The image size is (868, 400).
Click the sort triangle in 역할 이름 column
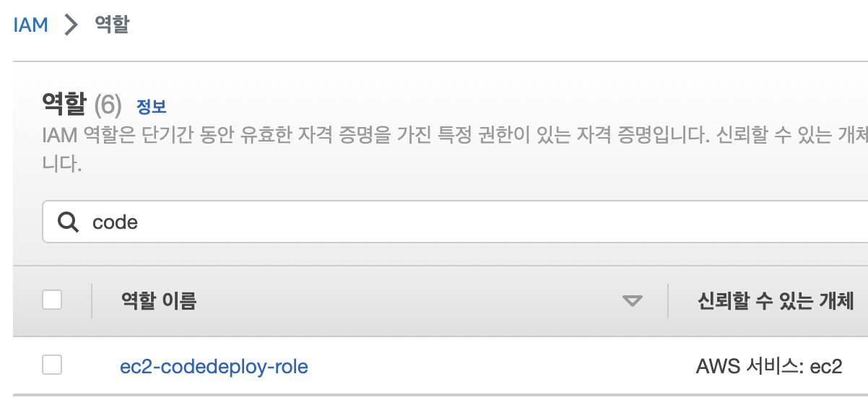click(x=632, y=301)
